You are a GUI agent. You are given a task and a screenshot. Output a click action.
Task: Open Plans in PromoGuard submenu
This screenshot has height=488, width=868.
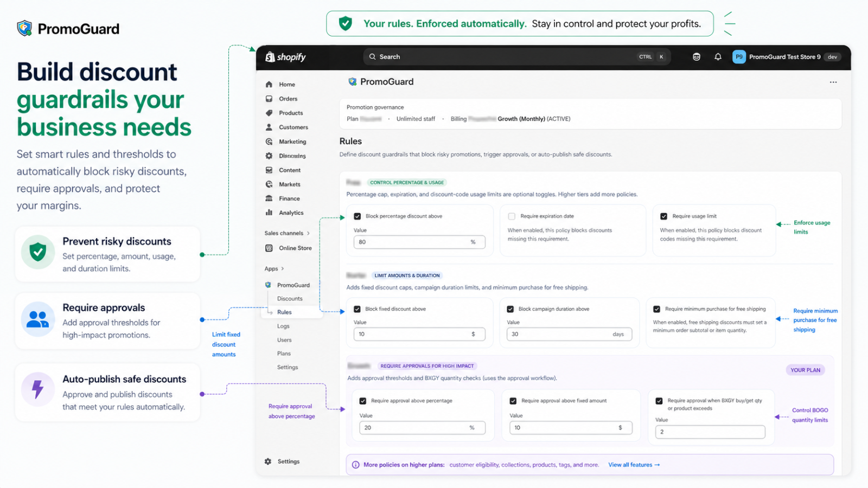point(284,354)
